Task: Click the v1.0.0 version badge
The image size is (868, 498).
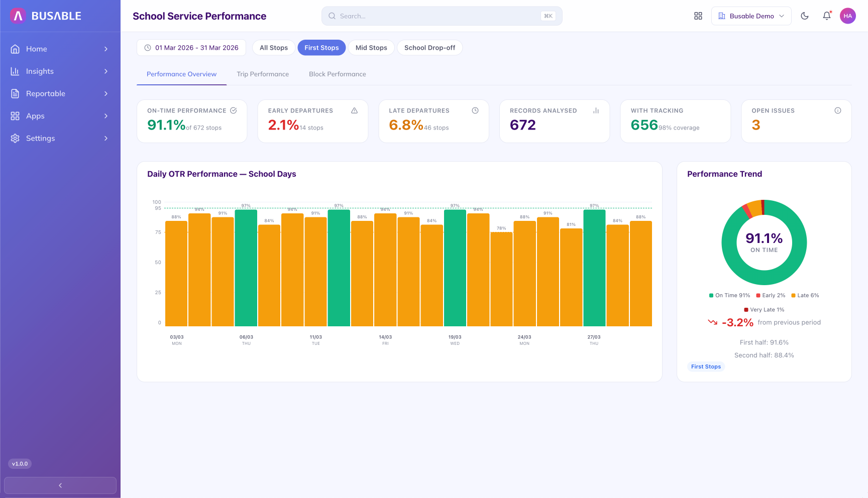Action: (x=20, y=464)
